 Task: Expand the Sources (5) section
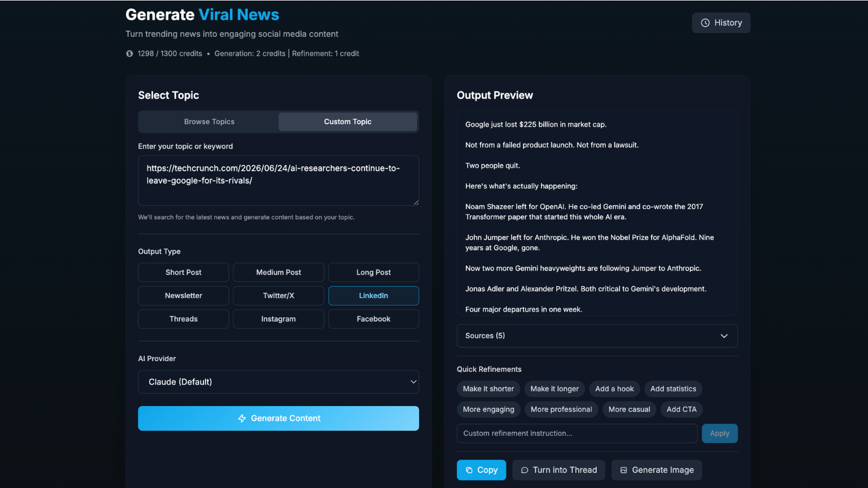pyautogui.click(x=597, y=336)
